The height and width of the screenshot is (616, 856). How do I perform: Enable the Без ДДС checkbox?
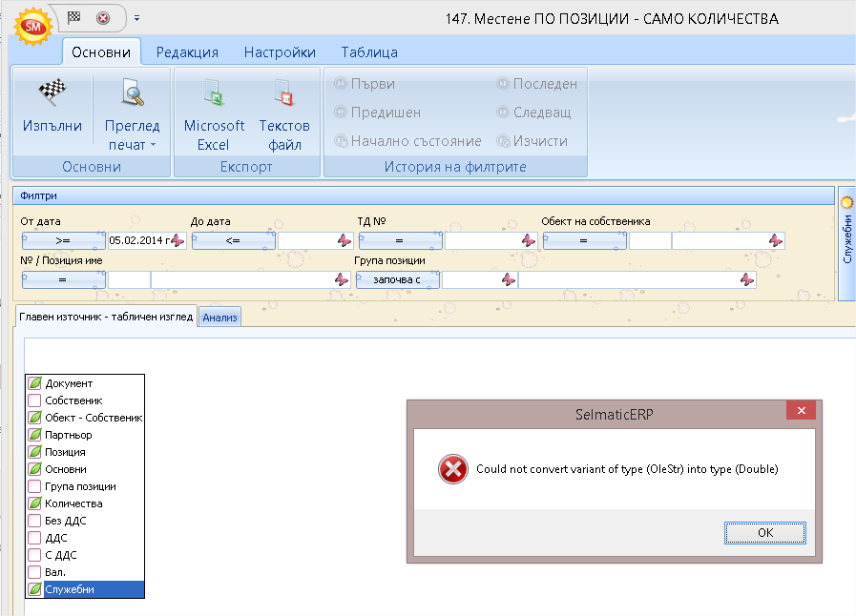[35, 521]
